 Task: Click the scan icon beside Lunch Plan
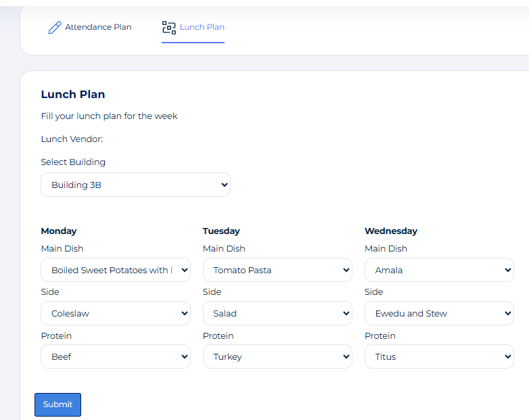coord(168,28)
